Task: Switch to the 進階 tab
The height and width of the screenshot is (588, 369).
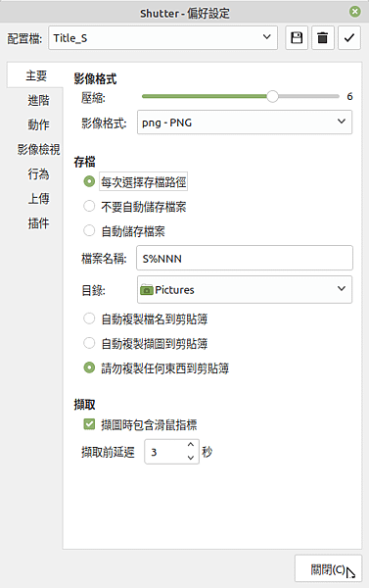Action: pyautogui.click(x=38, y=100)
